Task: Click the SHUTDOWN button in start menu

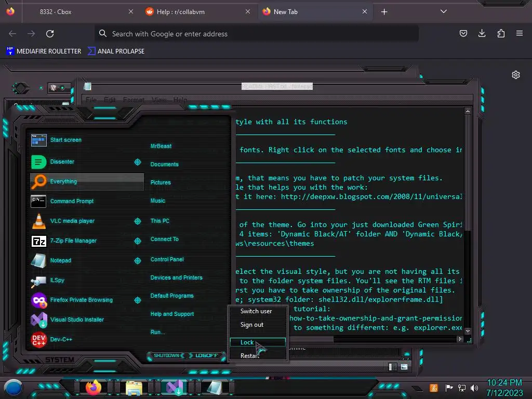Action: (x=167, y=355)
